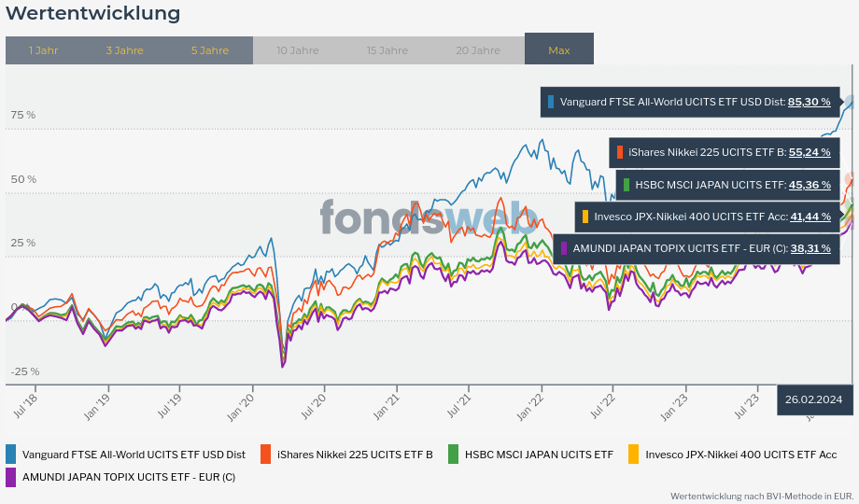Click the AMUNDI 38,31 % tooltip box
The height and width of the screenshot is (504, 859).
[695, 249]
